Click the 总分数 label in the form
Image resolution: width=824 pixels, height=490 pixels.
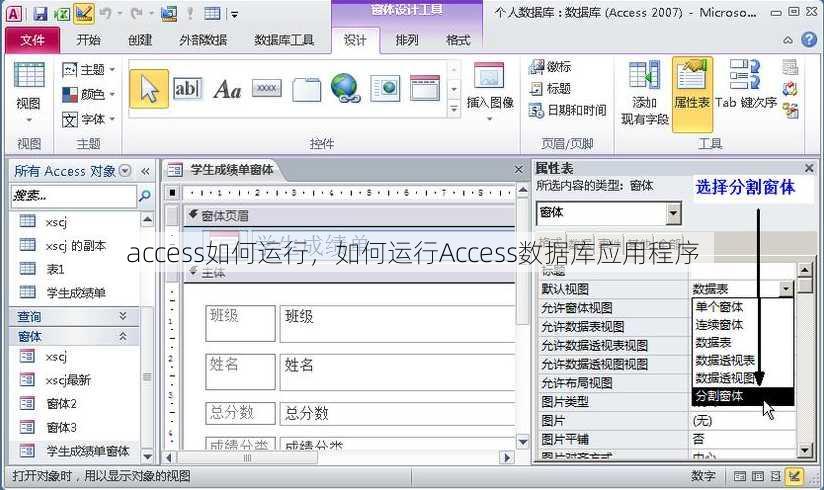tap(240, 413)
